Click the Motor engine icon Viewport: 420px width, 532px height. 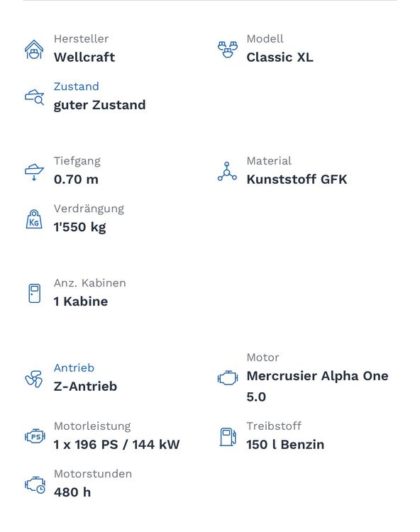pyautogui.click(x=227, y=377)
